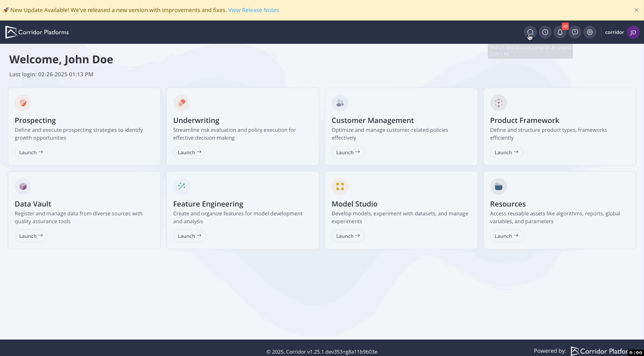The width and height of the screenshot is (644, 356).
Task: Open the notifications bell icon
Action: tap(560, 32)
